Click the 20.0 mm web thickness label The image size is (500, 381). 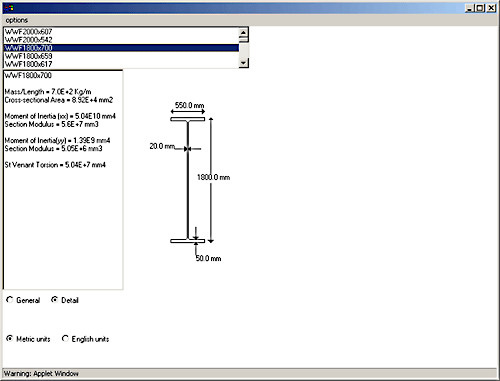point(162,146)
